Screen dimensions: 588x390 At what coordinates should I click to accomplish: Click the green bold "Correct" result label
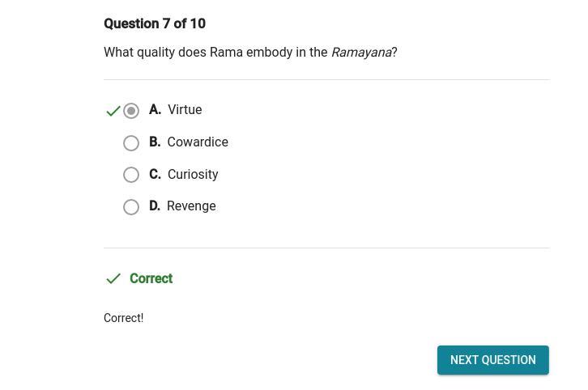click(151, 279)
